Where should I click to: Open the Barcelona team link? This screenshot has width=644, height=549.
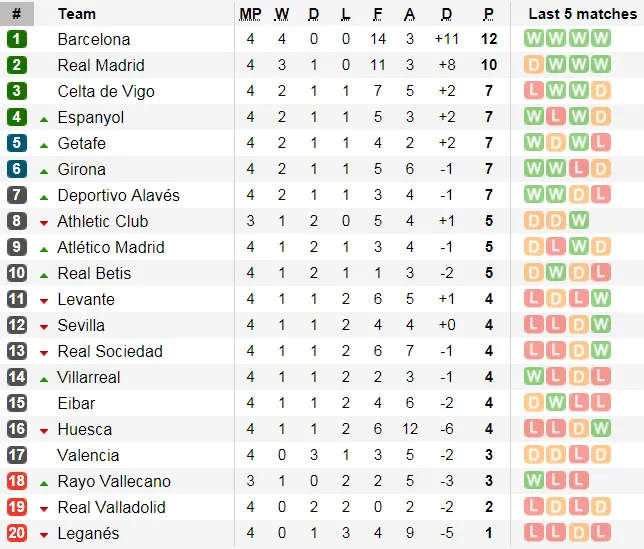94,39
